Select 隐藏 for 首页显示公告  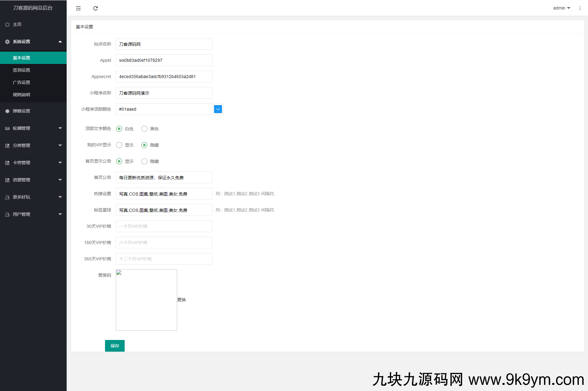(144, 161)
